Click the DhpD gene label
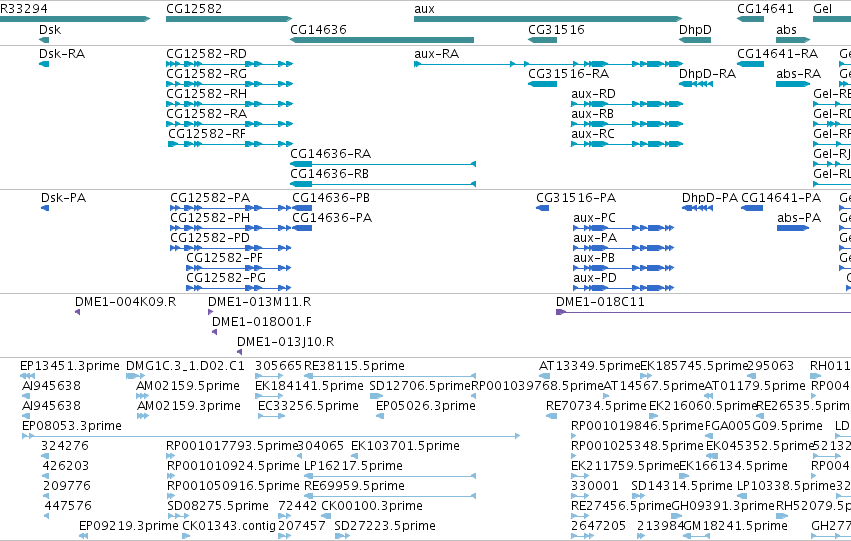851x541 pixels. (x=695, y=30)
